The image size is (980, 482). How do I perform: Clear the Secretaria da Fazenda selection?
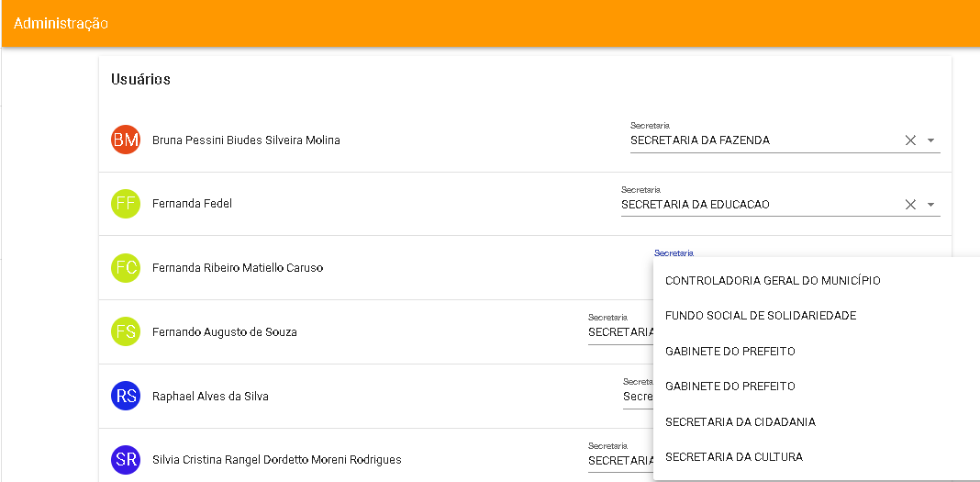click(910, 140)
